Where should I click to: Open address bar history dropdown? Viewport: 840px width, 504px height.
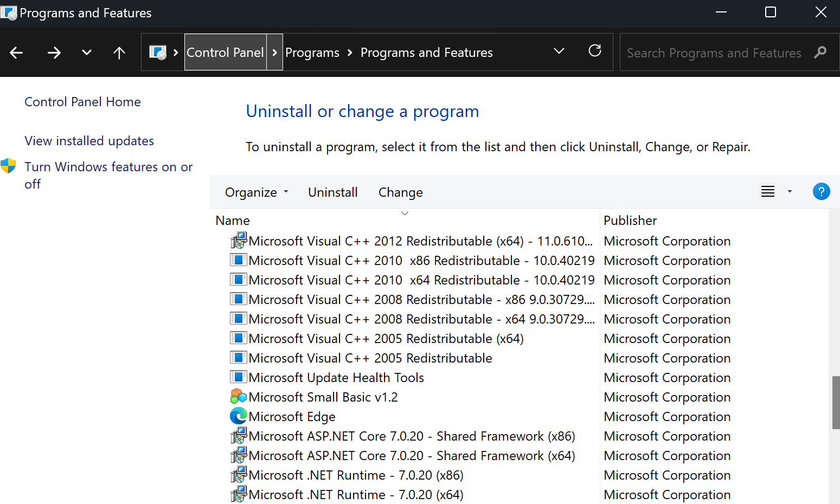(559, 51)
